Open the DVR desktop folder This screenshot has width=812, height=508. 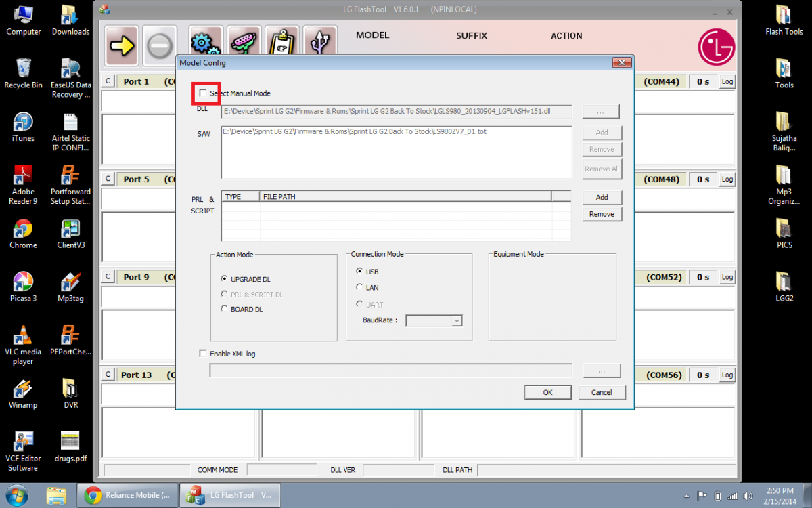pyautogui.click(x=70, y=394)
